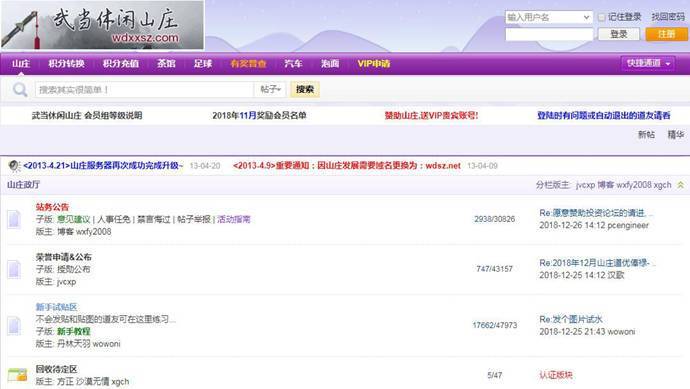
Task: Go to the 汽车 menu item
Action: tap(293, 63)
